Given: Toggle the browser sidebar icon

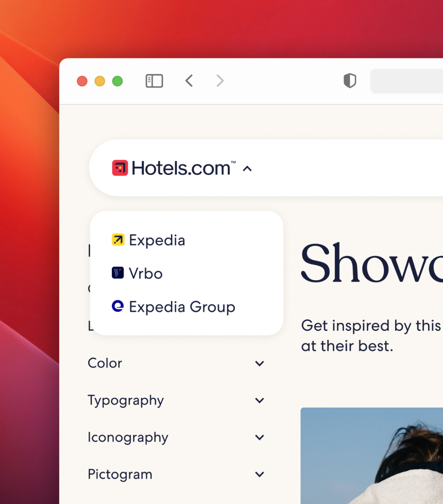Looking at the screenshot, I should (x=154, y=81).
